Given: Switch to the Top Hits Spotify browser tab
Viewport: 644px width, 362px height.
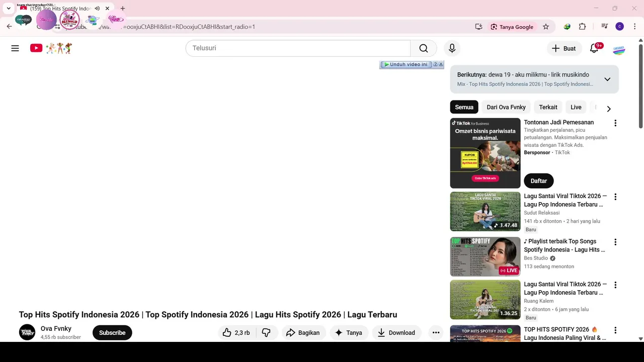Looking at the screenshot, I should (x=60, y=9).
